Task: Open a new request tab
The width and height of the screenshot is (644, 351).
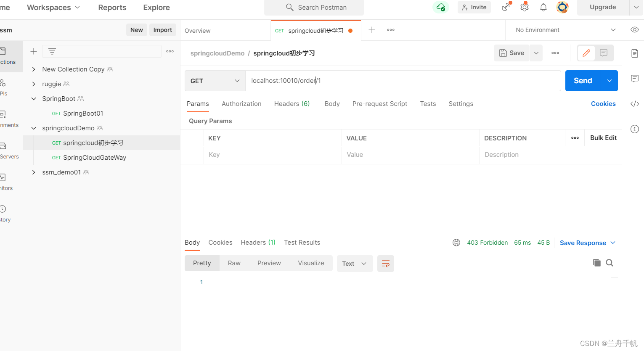Action: click(372, 30)
